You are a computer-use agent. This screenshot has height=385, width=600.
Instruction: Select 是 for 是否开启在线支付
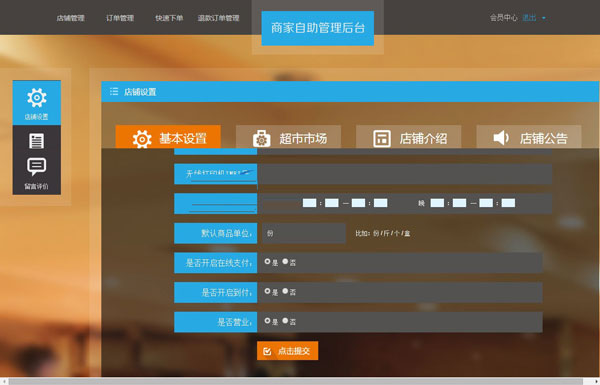coord(267,261)
